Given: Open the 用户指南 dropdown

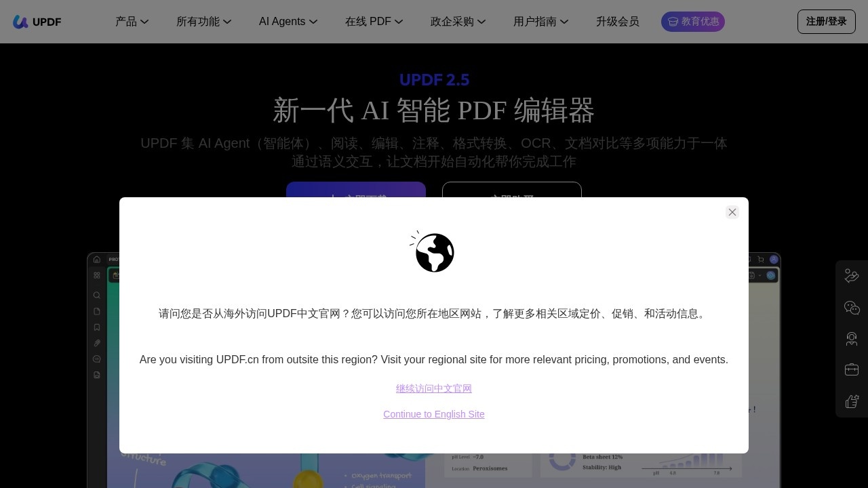Looking at the screenshot, I should click(541, 22).
